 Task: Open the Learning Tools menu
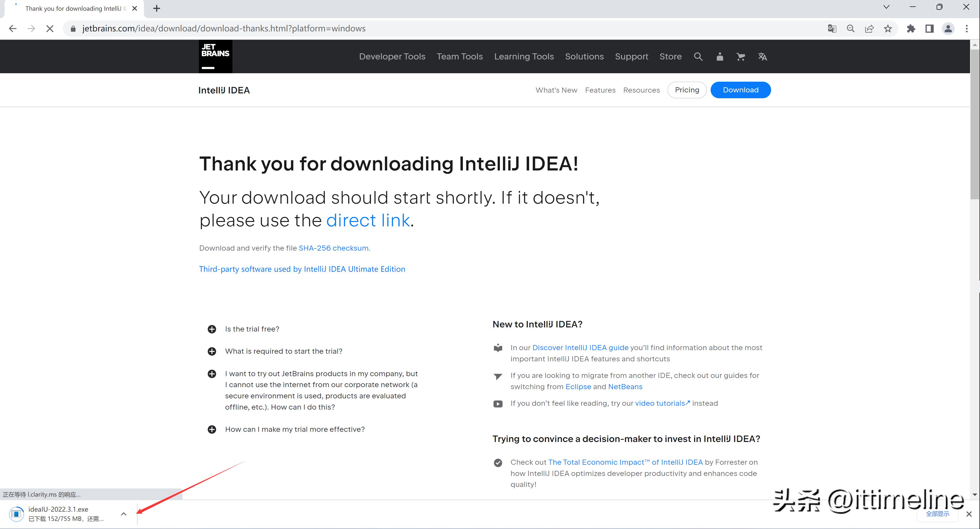[x=524, y=56]
